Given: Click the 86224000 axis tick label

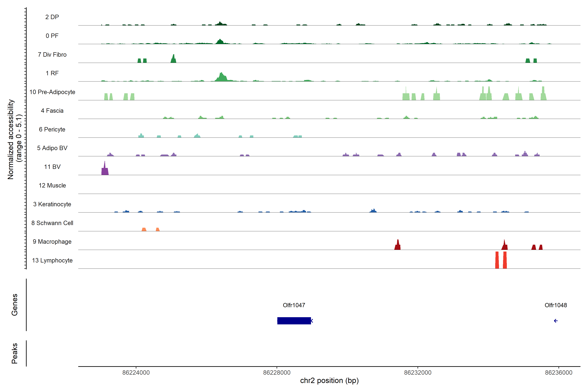Looking at the screenshot, I should 136,373.
